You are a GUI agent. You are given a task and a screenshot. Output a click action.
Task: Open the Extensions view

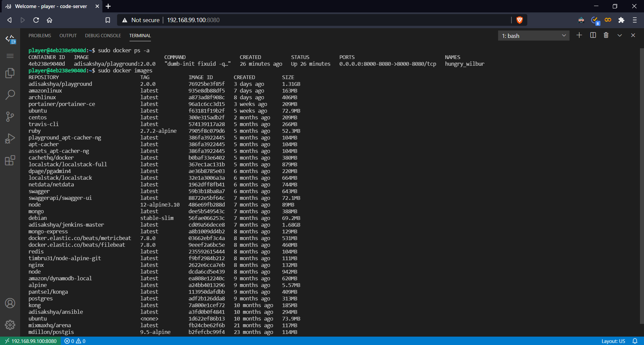(x=10, y=160)
